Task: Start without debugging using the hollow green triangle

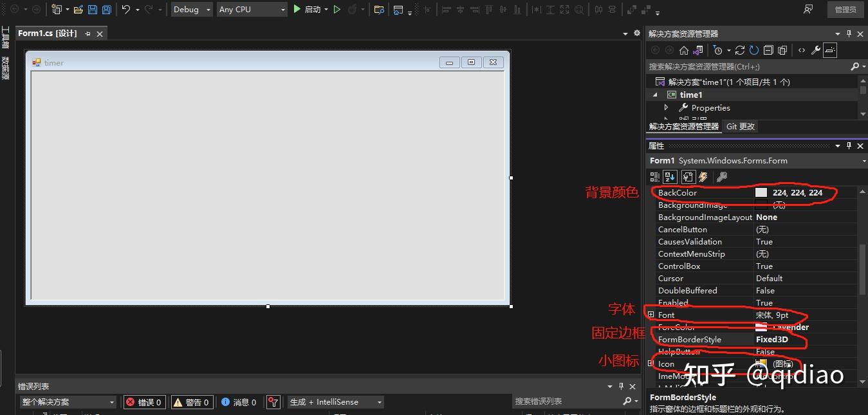Action: 337,9
